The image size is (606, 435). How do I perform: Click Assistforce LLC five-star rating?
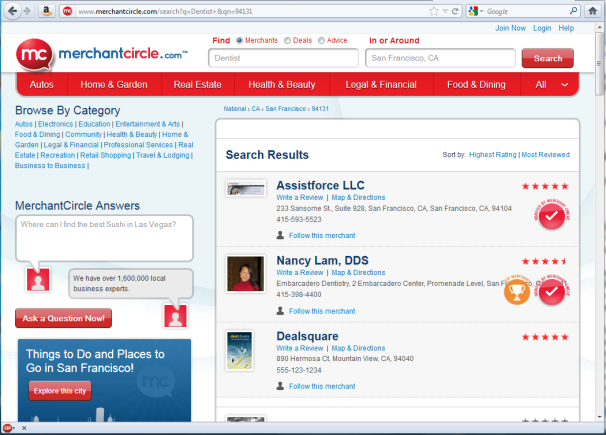click(545, 186)
